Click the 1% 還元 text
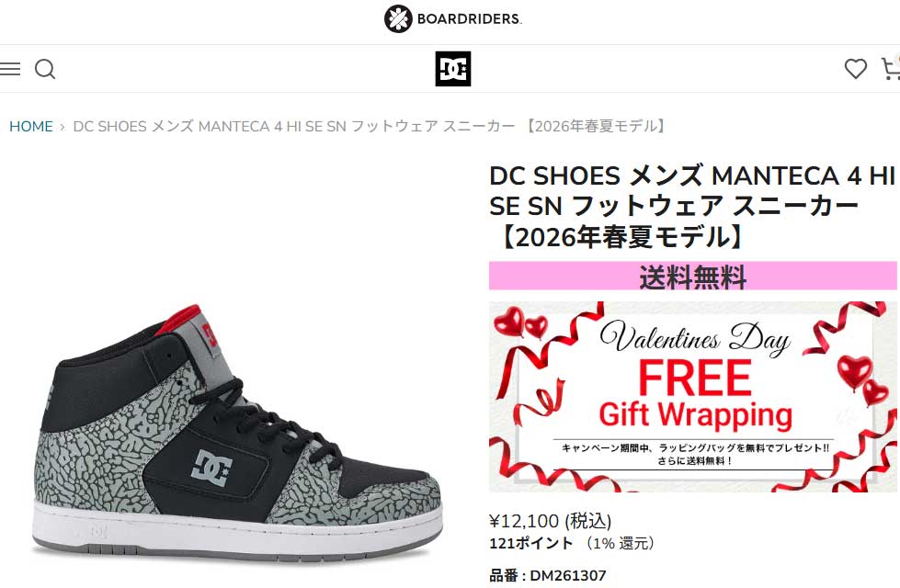The width and height of the screenshot is (900, 588). point(620,543)
